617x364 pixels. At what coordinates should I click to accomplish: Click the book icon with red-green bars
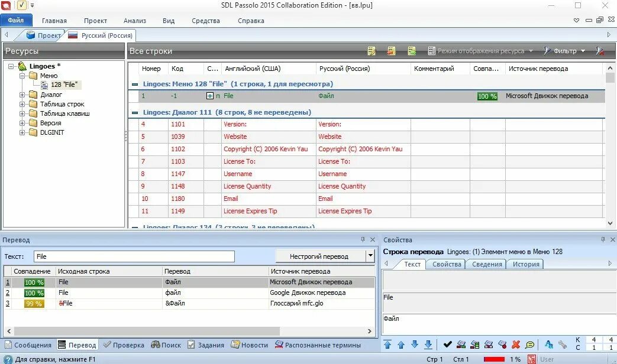pos(461,344)
